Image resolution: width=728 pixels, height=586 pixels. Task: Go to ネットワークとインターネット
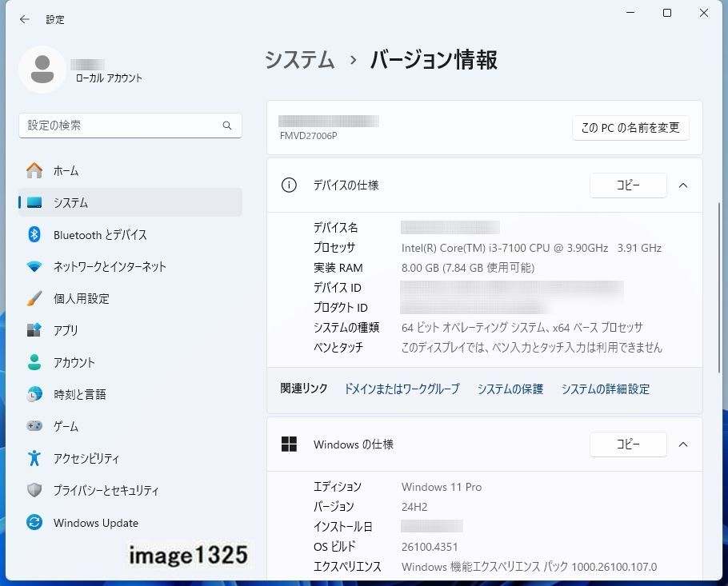[130, 266]
